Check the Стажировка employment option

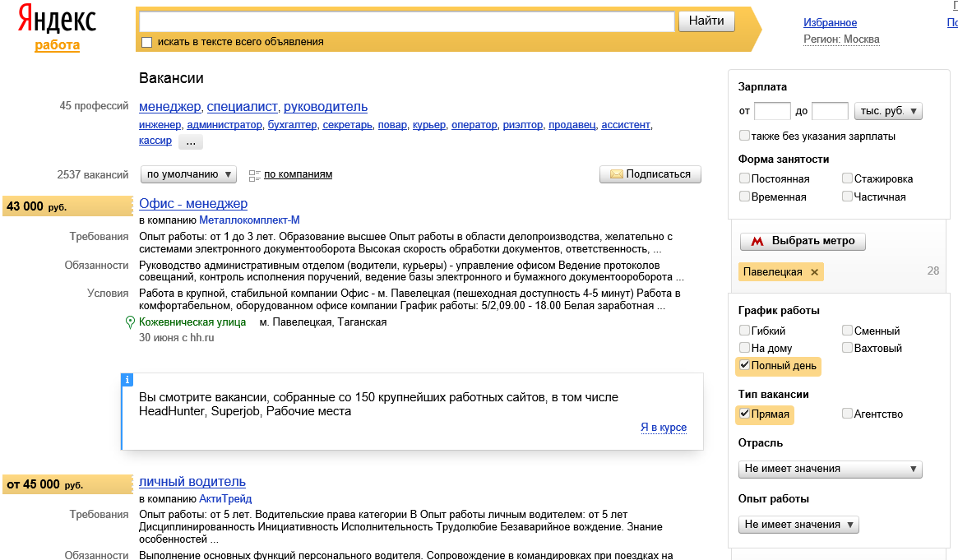847,178
